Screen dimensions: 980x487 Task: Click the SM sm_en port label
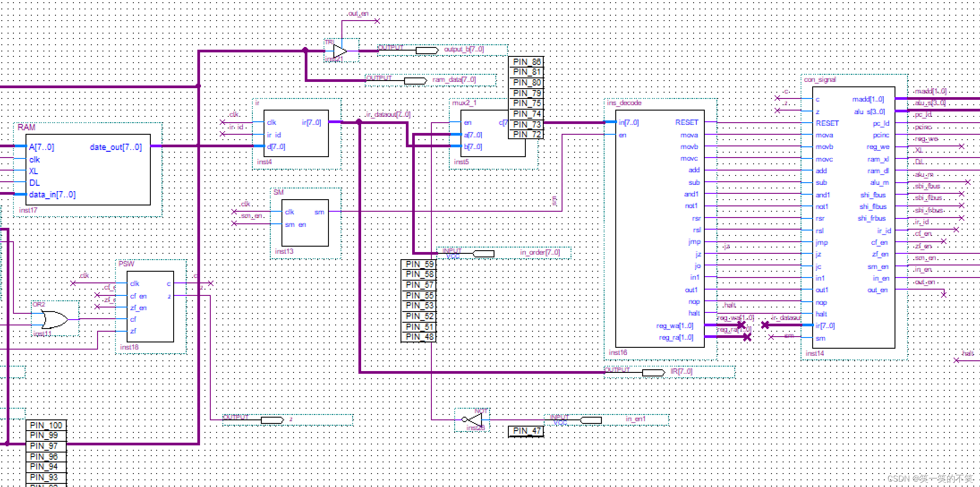click(x=295, y=225)
